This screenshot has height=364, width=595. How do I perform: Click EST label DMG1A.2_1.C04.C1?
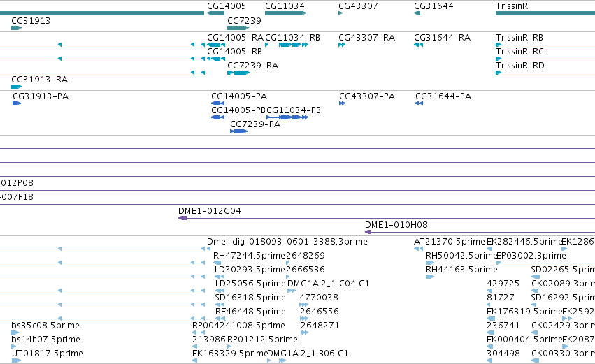pyautogui.click(x=328, y=284)
